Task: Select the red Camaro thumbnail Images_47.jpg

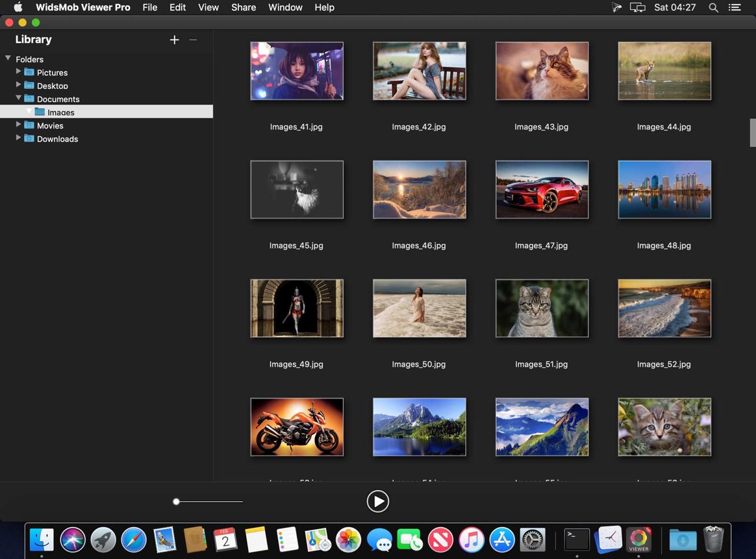Action: tap(542, 190)
